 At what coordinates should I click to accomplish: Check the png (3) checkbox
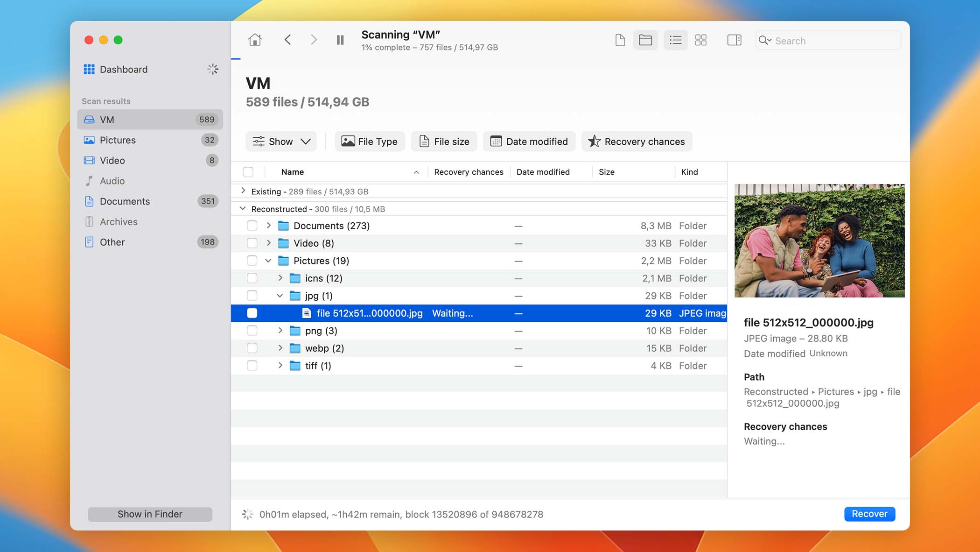click(252, 331)
